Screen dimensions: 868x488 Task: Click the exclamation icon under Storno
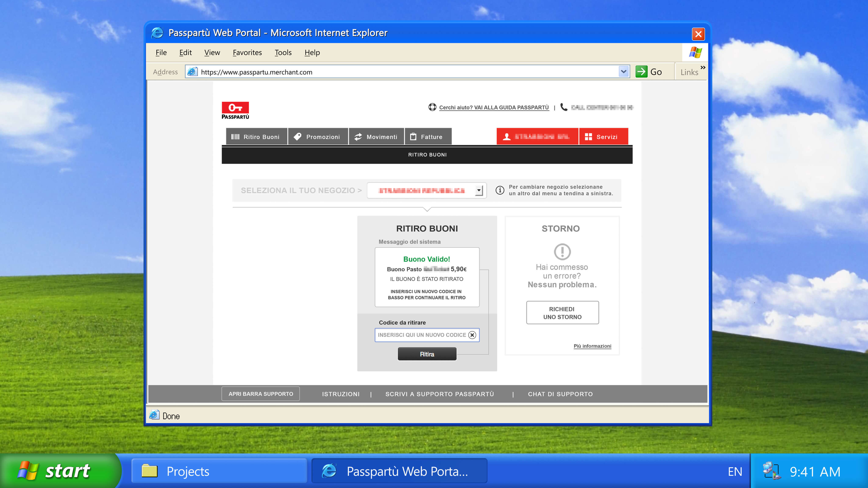click(x=562, y=252)
